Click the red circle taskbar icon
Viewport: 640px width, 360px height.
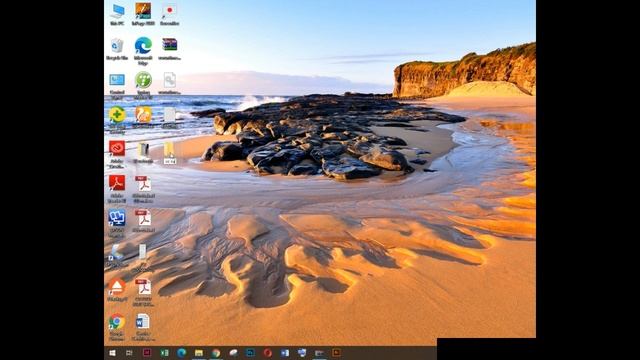point(268,353)
